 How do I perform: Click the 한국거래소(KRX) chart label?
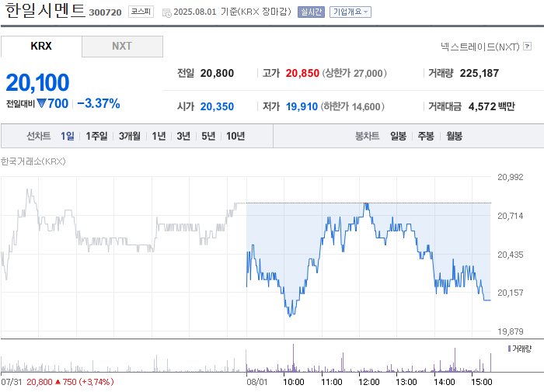point(33,161)
